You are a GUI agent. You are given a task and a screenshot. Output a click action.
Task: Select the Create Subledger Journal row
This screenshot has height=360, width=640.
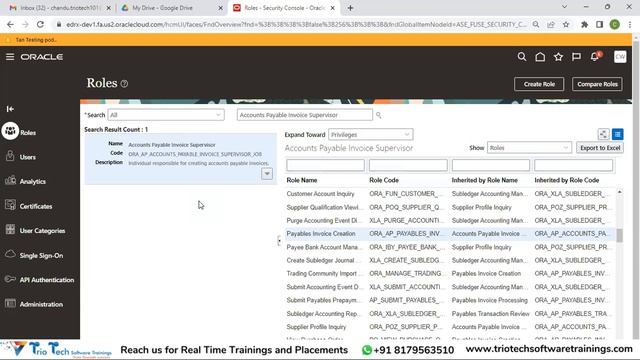(450, 260)
